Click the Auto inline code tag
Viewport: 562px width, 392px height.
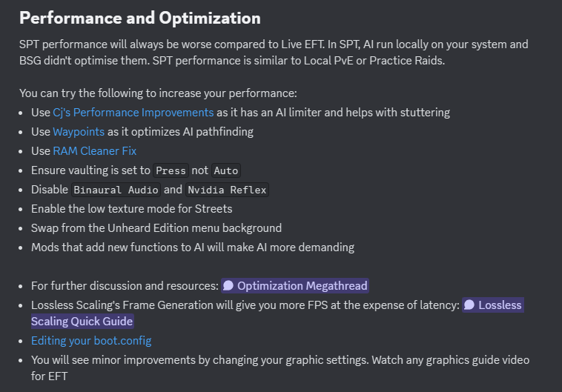(225, 170)
